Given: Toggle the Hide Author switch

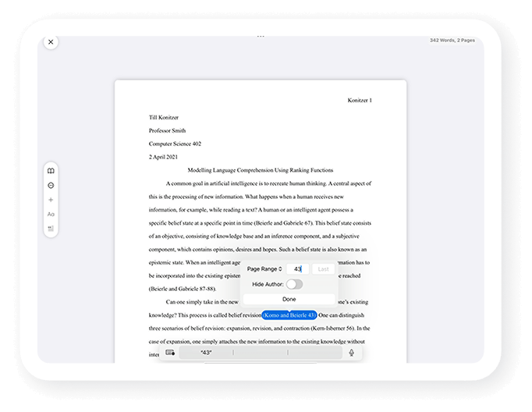Looking at the screenshot, I should pyautogui.click(x=294, y=284).
